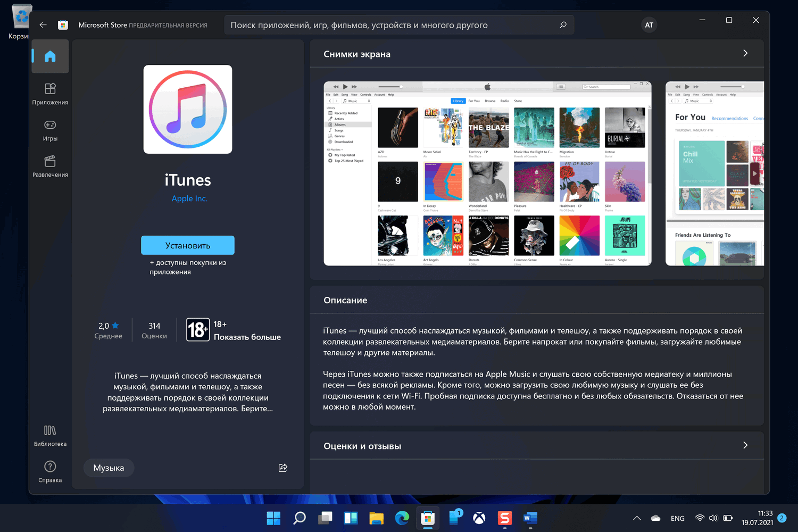Click the description paragraph about Apple Music

[533, 390]
